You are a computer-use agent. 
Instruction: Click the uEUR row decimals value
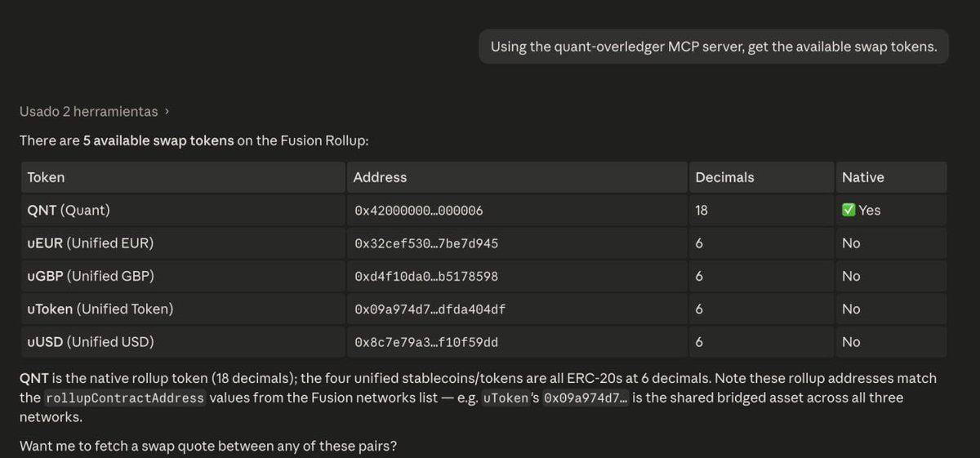[x=699, y=243]
